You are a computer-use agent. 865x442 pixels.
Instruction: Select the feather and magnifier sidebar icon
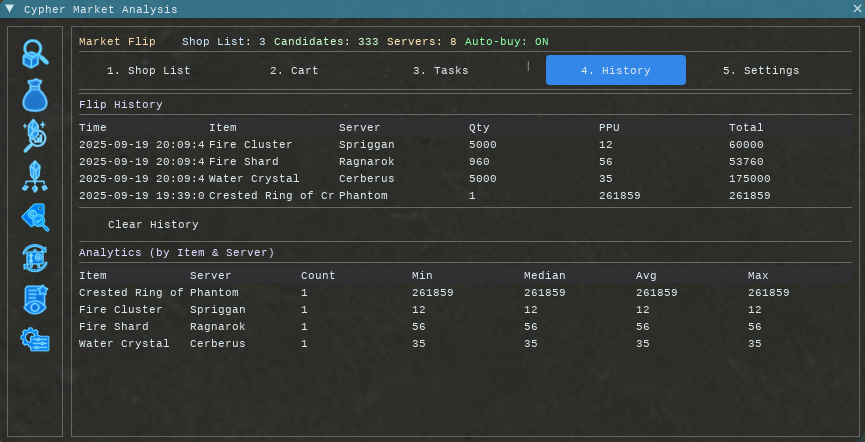pyautogui.click(x=35, y=136)
